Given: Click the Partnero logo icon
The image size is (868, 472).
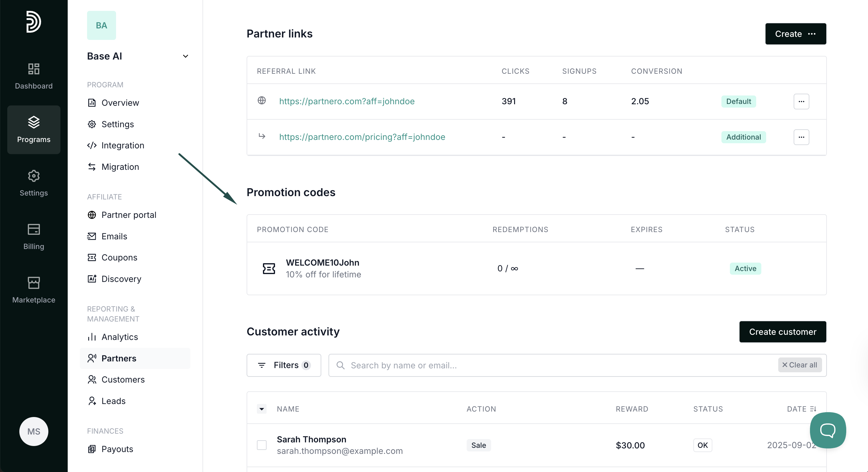Looking at the screenshot, I should point(34,22).
